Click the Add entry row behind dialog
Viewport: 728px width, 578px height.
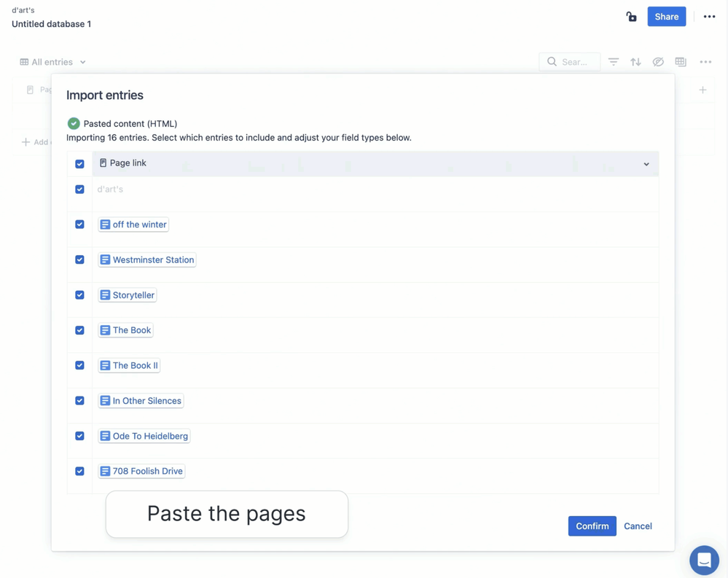coord(35,142)
